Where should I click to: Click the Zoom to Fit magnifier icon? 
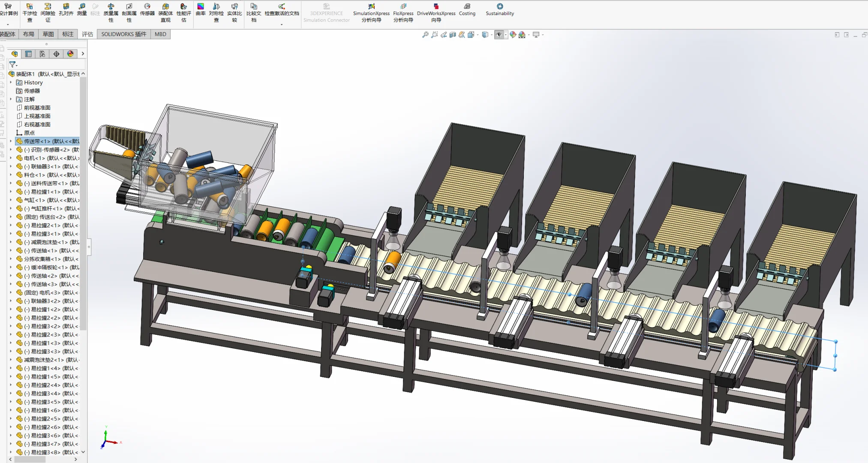(425, 35)
